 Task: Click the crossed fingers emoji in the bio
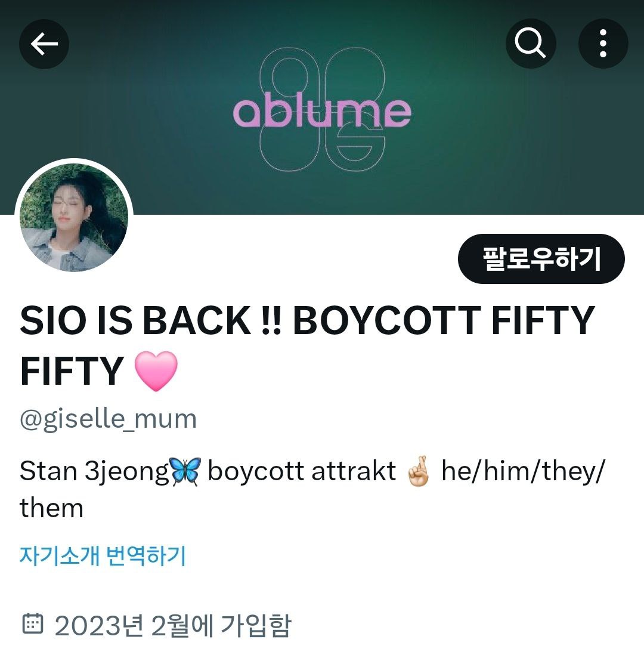pos(418,471)
